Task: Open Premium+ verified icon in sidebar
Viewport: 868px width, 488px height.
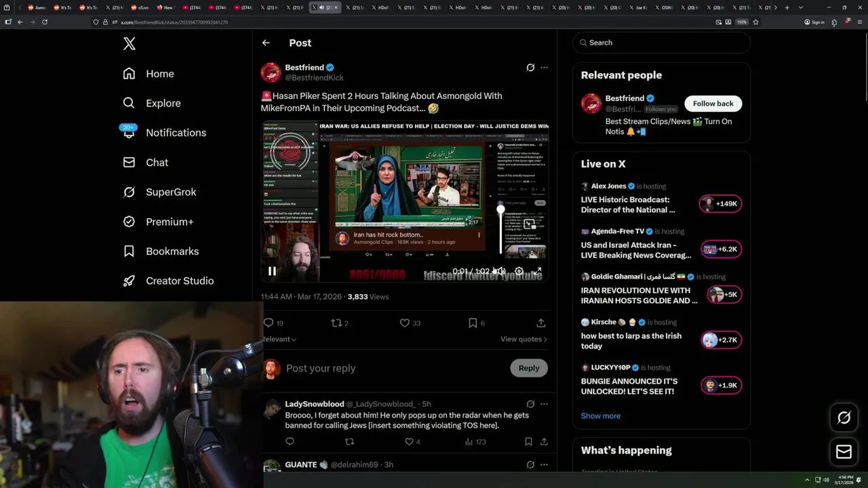Action: [129, 222]
